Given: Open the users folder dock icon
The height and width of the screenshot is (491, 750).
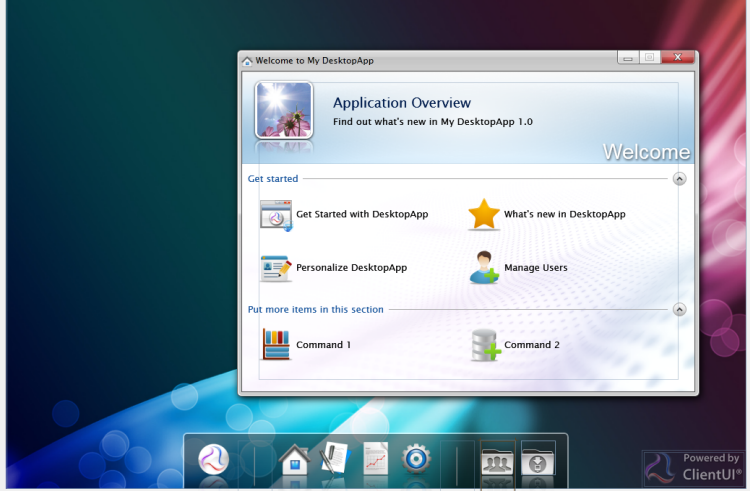Looking at the screenshot, I should pyautogui.click(x=497, y=460).
